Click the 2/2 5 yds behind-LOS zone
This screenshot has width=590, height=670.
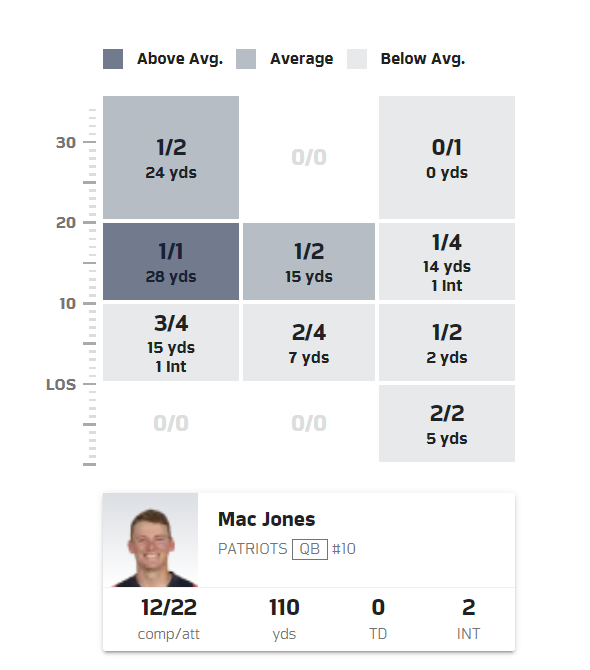click(x=447, y=423)
